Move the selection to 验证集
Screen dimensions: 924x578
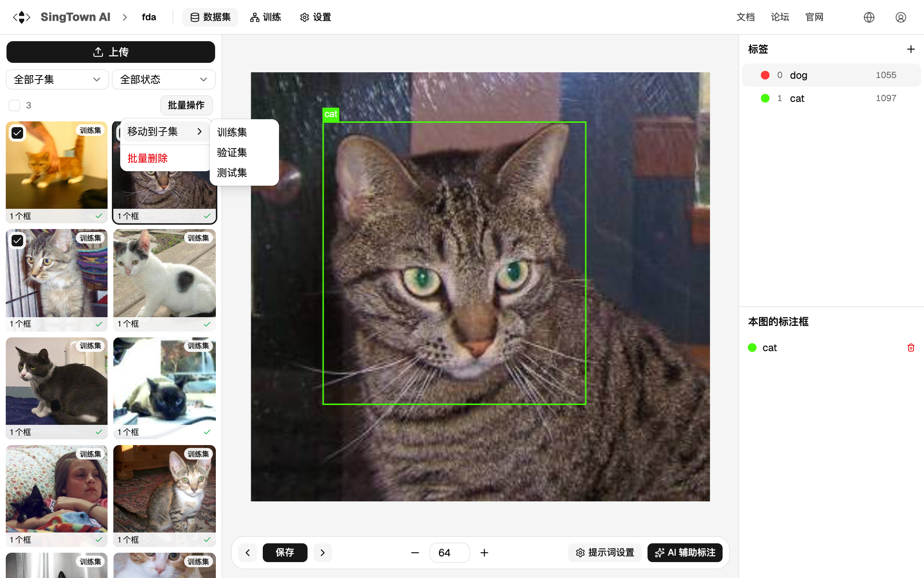point(232,152)
